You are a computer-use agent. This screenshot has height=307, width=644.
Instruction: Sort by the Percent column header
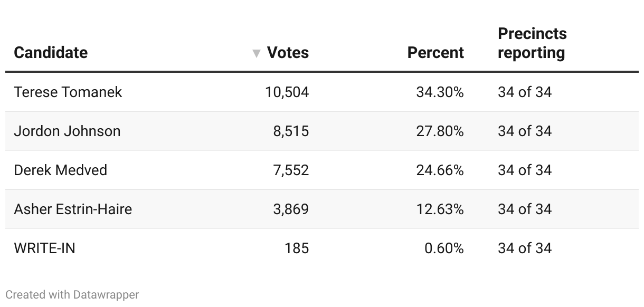pos(435,53)
